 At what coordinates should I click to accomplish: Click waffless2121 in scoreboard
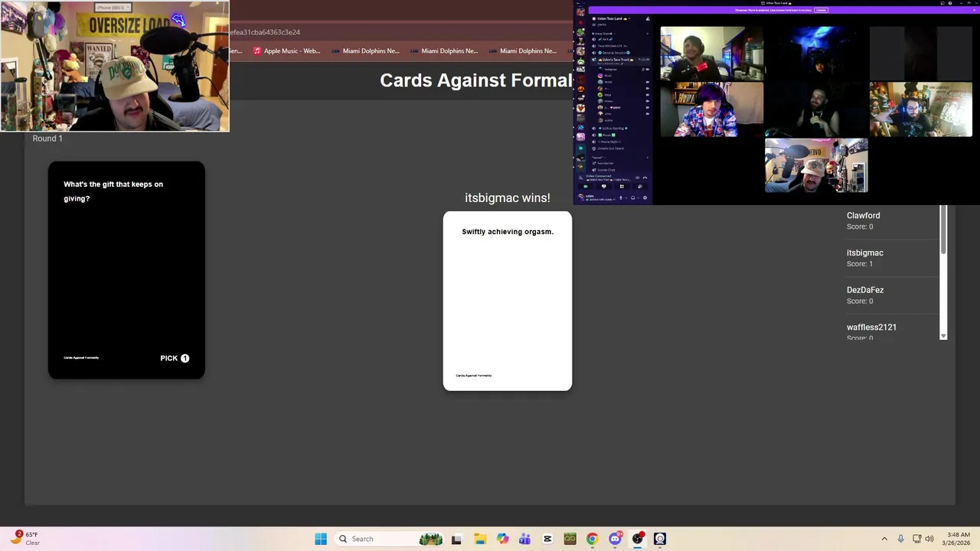872,327
